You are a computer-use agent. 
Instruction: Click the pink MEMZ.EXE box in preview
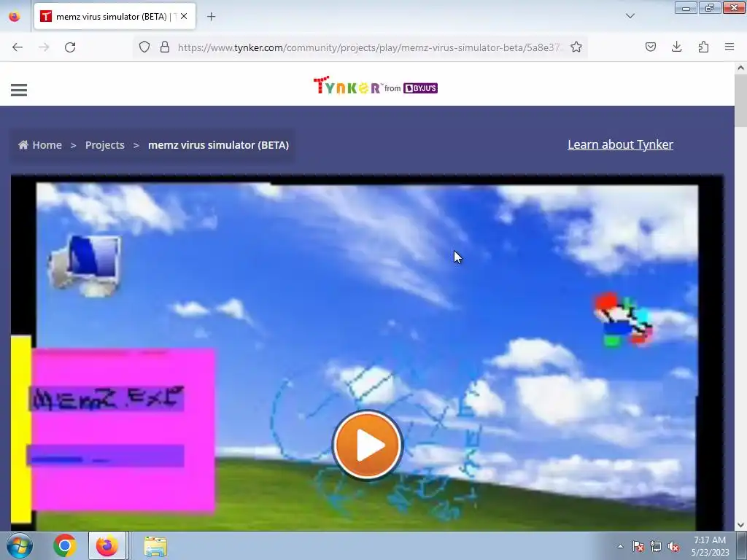point(123,431)
